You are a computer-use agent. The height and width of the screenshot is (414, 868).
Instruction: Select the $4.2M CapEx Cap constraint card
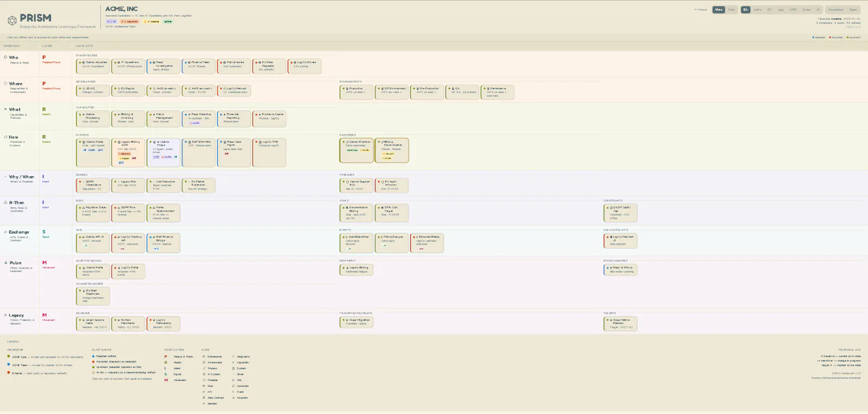coord(620,213)
